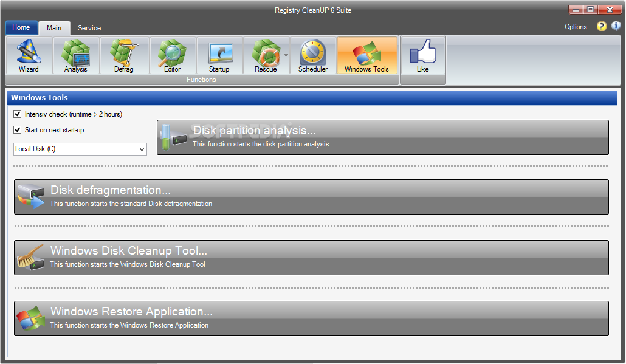Close the Registry CleanUP window

coord(610,10)
